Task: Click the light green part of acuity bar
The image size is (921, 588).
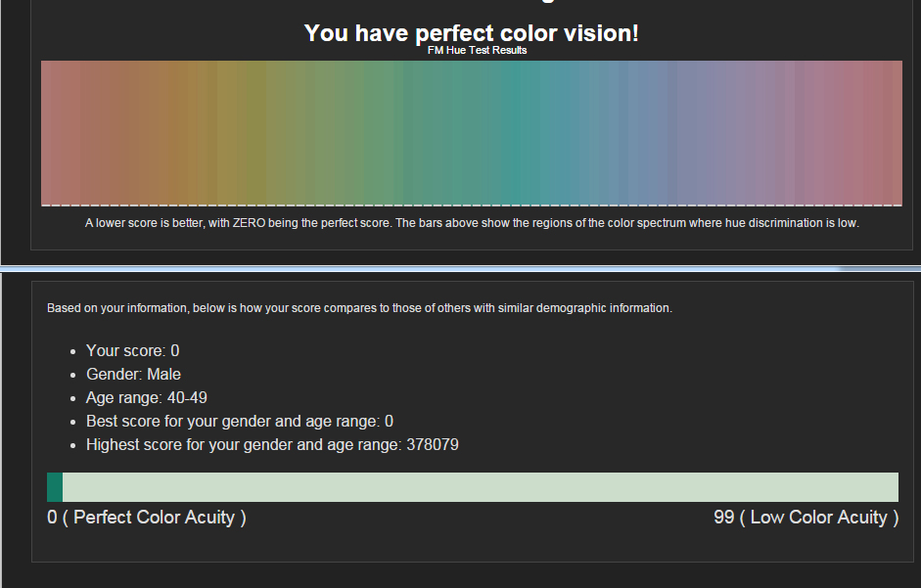Action: [481, 487]
